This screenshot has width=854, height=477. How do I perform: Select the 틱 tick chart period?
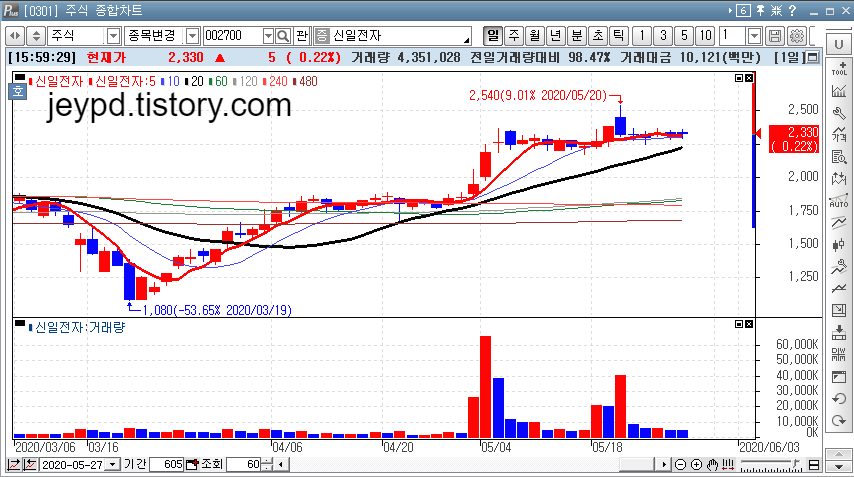click(x=619, y=36)
